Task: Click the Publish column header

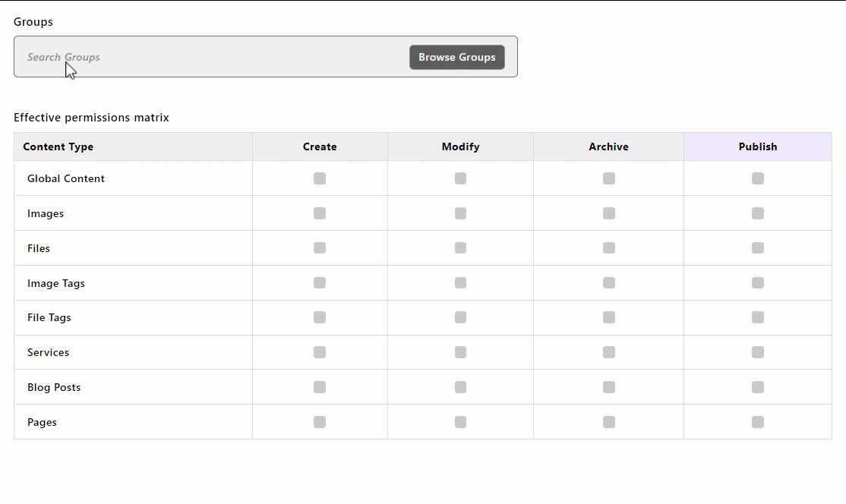Action: pyautogui.click(x=758, y=146)
